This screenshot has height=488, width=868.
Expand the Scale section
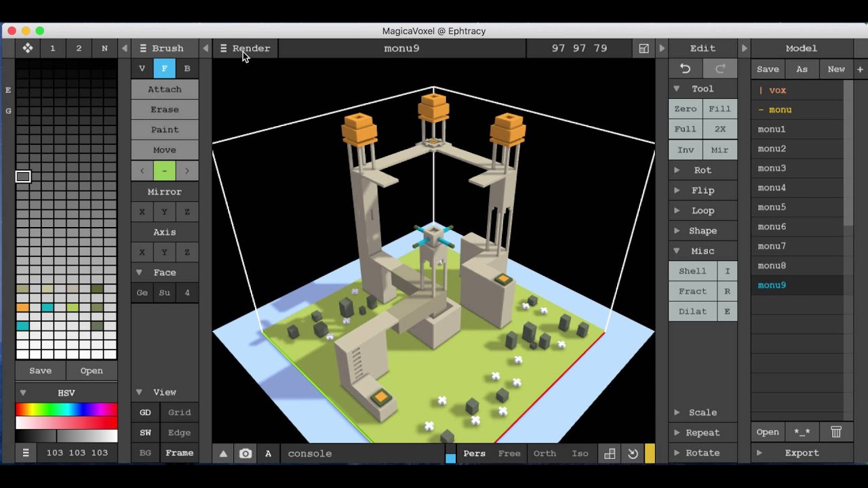677,412
